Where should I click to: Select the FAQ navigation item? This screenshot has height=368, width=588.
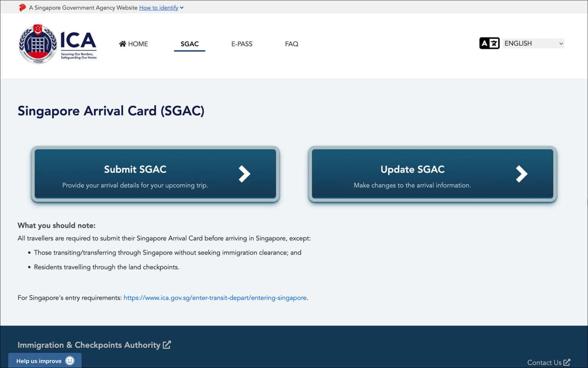[291, 44]
